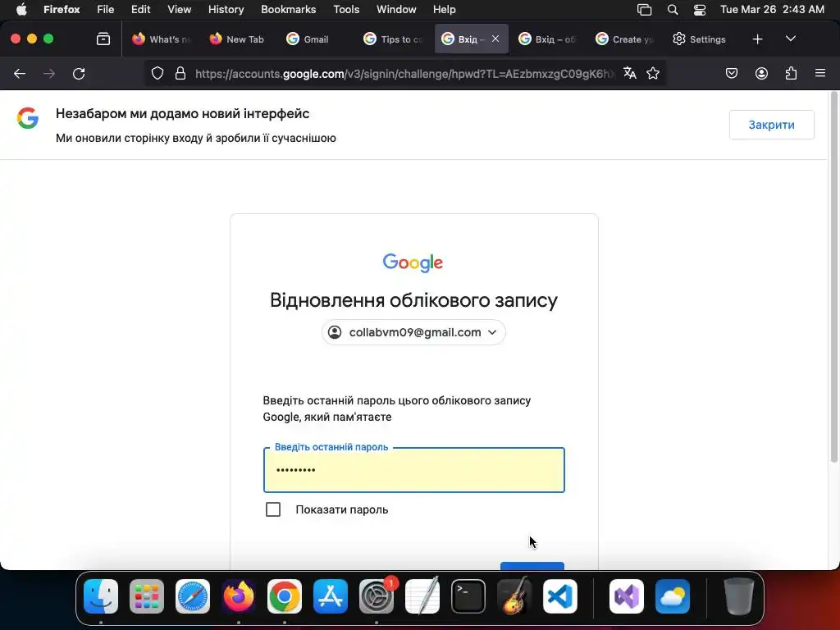Click the Stage Manager icon in menu bar

click(x=645, y=10)
